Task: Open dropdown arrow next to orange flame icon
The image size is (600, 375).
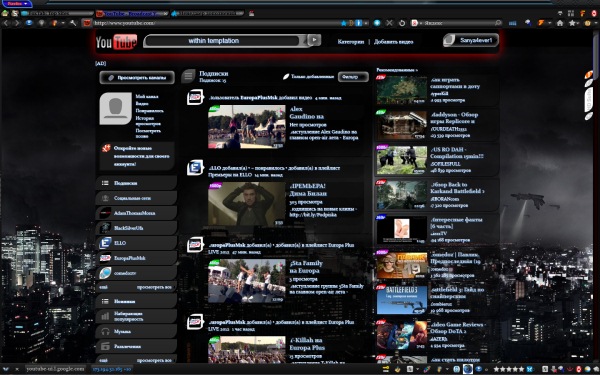Action: coord(63,23)
